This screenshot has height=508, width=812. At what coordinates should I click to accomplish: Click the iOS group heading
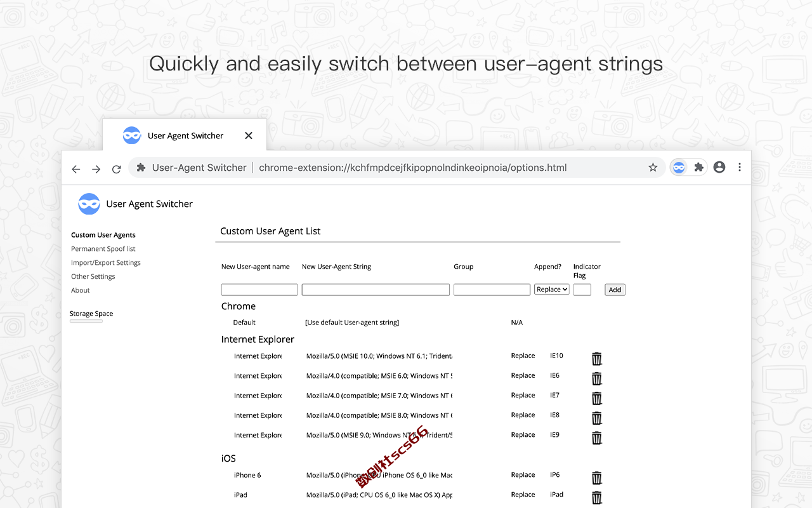tap(228, 458)
